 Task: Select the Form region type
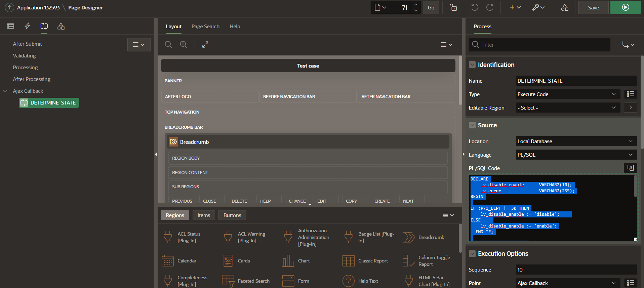(x=296, y=281)
